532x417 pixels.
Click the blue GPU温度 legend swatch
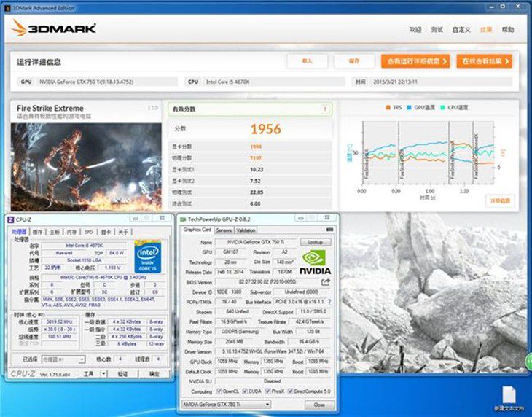click(x=409, y=108)
